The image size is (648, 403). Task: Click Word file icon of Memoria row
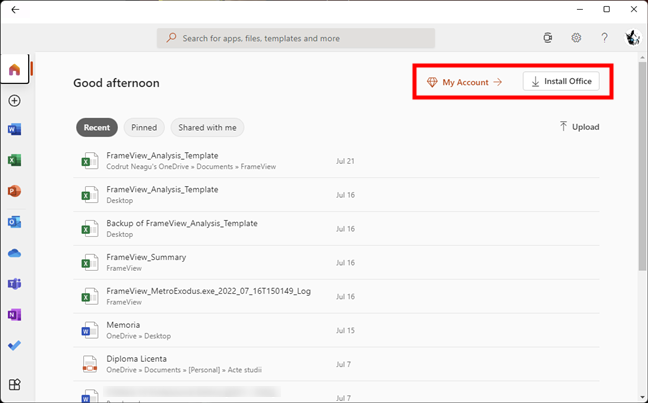tap(90, 330)
